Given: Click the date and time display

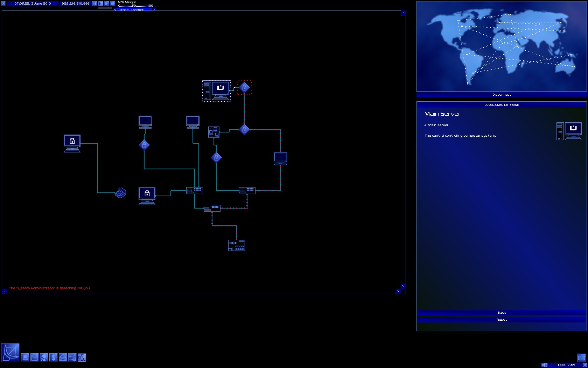Looking at the screenshot, I should (x=33, y=4).
